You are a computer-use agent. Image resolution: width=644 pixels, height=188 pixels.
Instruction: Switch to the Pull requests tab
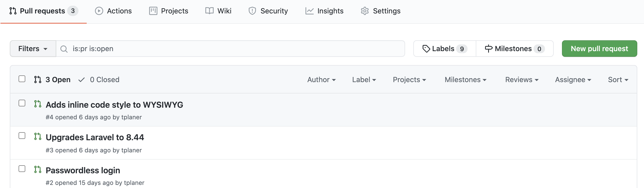click(44, 11)
